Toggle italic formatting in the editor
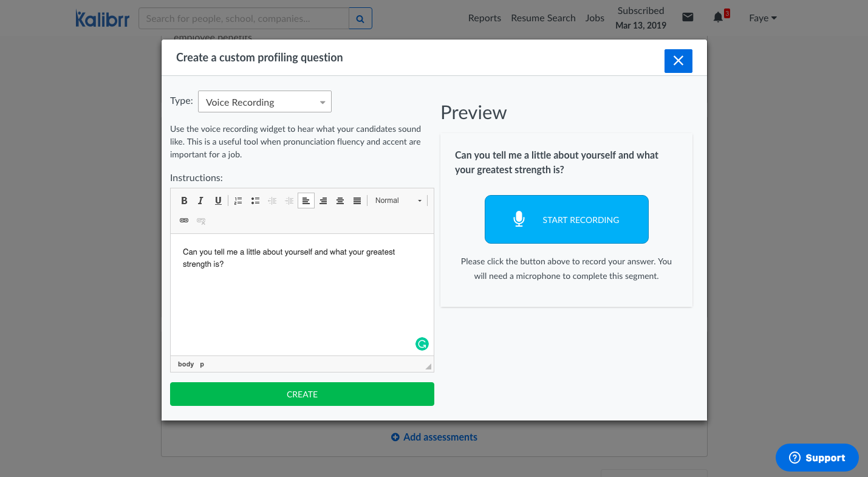Image resolution: width=868 pixels, height=477 pixels. click(x=200, y=201)
